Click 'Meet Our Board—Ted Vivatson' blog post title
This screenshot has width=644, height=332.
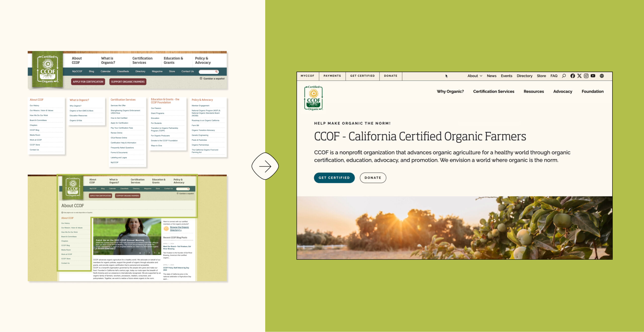pyautogui.click(x=177, y=248)
